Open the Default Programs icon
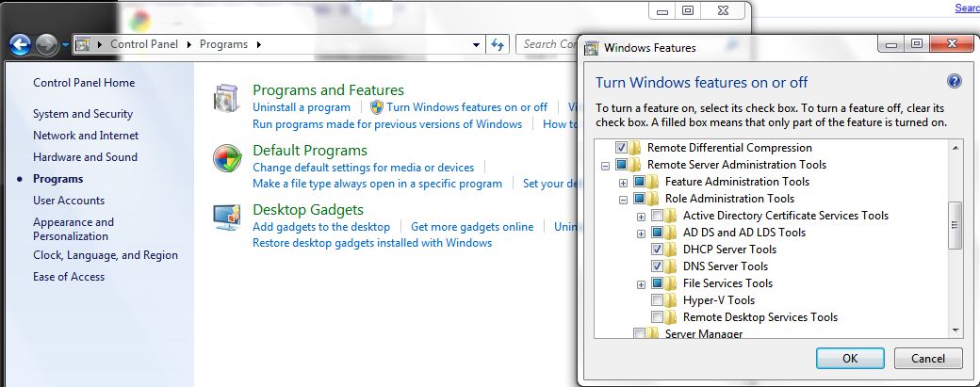 tap(227, 158)
